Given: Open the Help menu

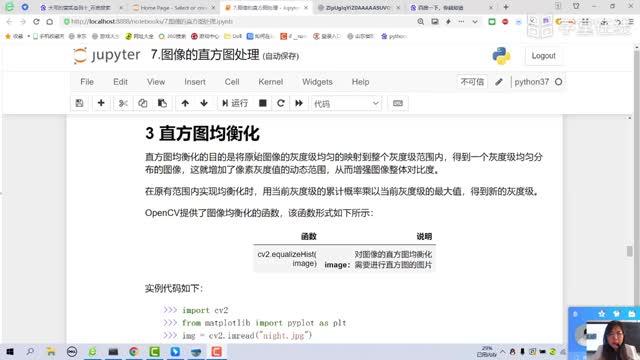Looking at the screenshot, I should tap(360, 82).
